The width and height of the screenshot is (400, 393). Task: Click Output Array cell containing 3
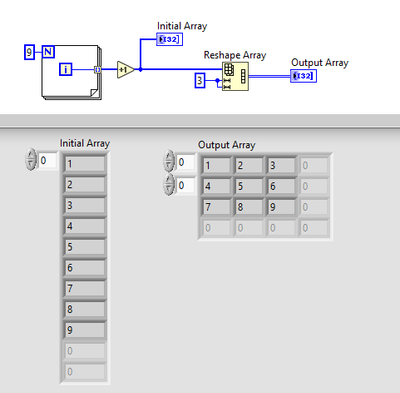click(281, 165)
